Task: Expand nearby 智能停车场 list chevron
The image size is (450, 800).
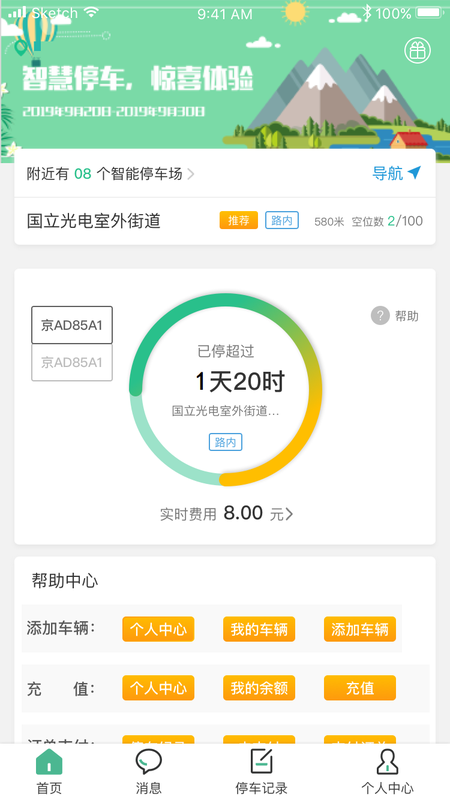Action: (191, 174)
